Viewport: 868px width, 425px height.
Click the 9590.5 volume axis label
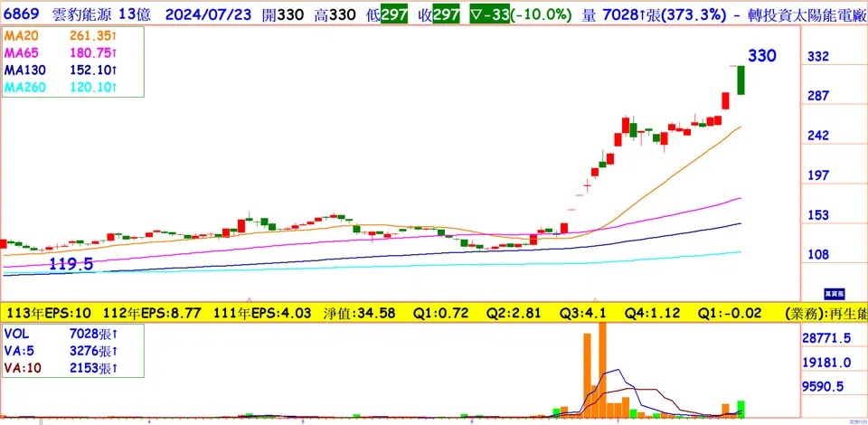[x=823, y=387]
